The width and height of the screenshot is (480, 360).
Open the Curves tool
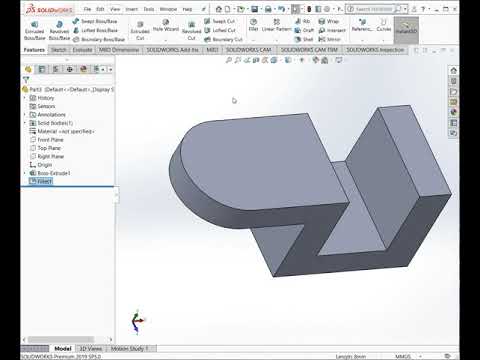(384, 25)
